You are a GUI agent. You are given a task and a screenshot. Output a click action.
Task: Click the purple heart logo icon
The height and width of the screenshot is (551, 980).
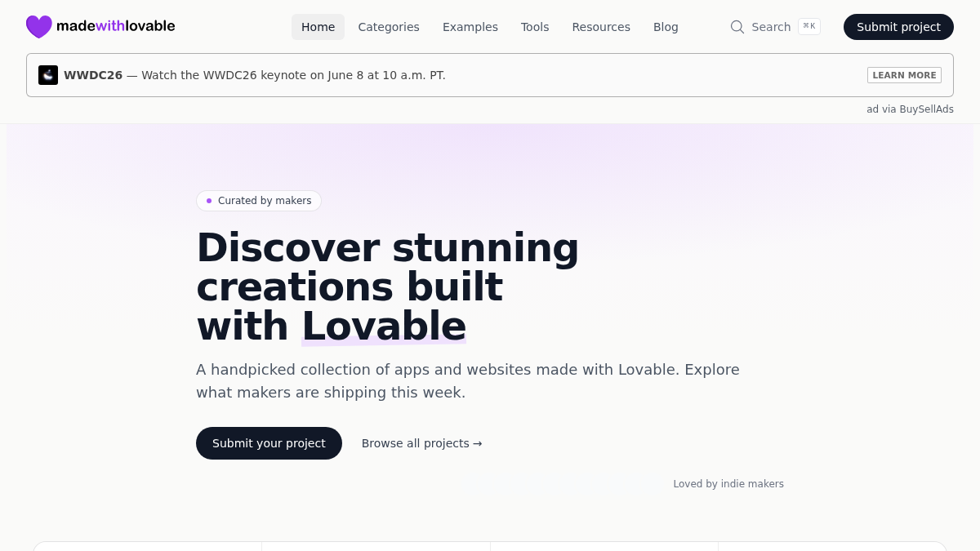pyautogui.click(x=39, y=27)
